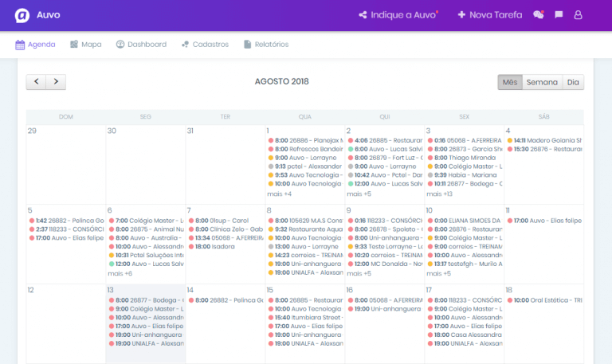Screen dimensions: 612x364
Task: Open 15:30 26876 - Restaurar event on day 4
Action: (544, 149)
